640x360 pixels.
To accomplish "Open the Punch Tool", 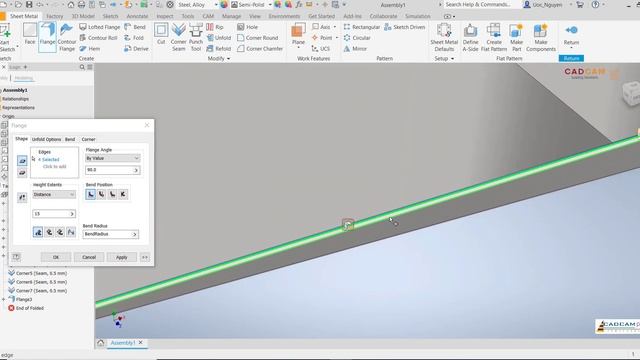I will coord(196,38).
